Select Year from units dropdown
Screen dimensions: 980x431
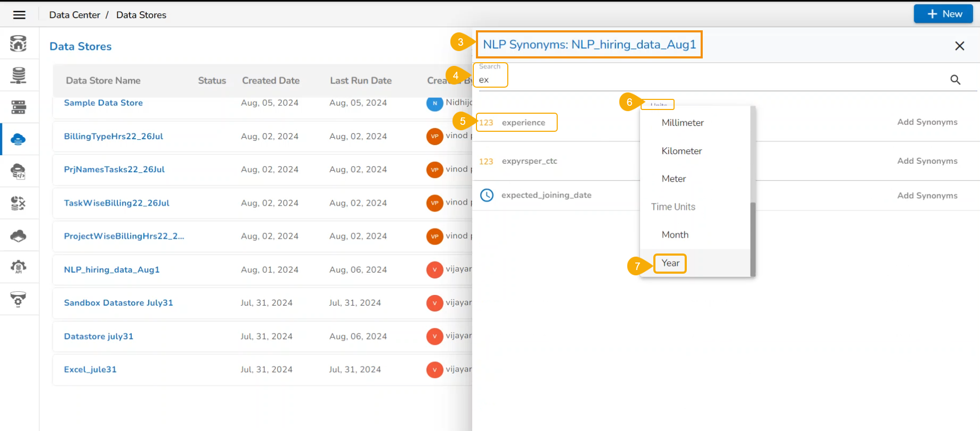click(670, 263)
